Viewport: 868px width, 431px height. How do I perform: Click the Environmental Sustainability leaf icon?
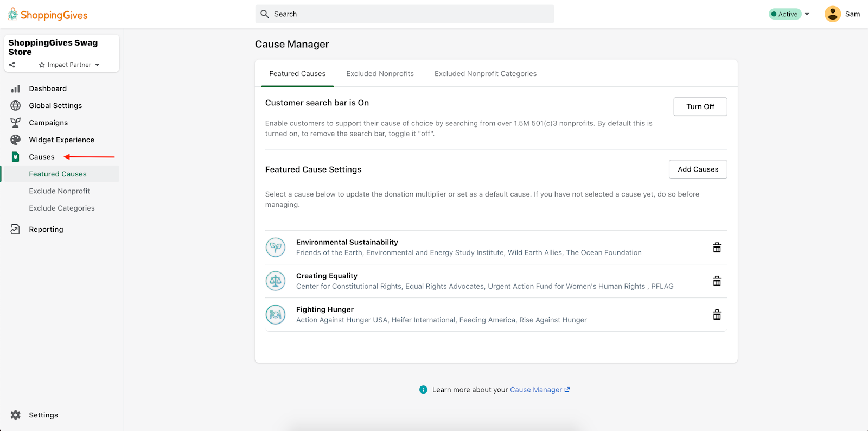276,248
